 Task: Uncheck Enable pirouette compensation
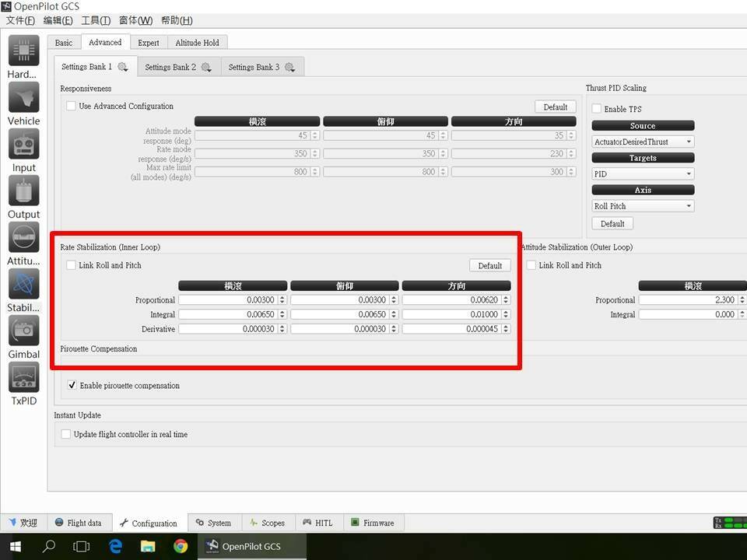72,385
